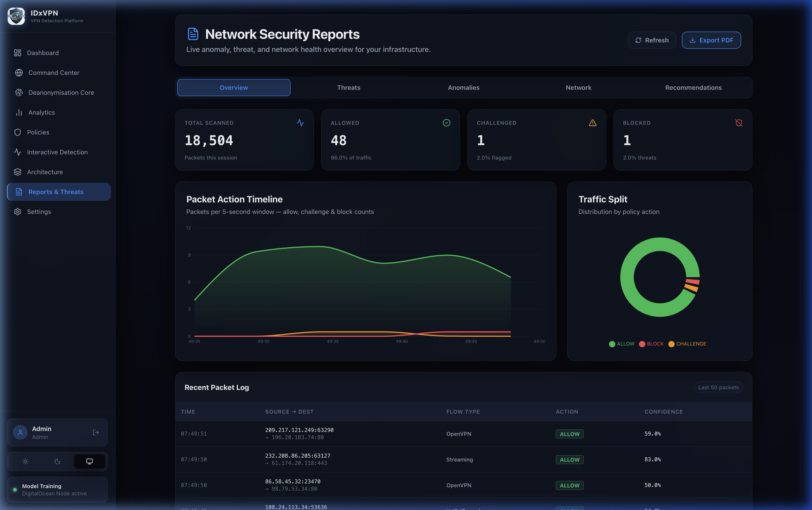Open Command Center via its globe icon
This screenshot has height=510, width=812.
pyautogui.click(x=19, y=72)
